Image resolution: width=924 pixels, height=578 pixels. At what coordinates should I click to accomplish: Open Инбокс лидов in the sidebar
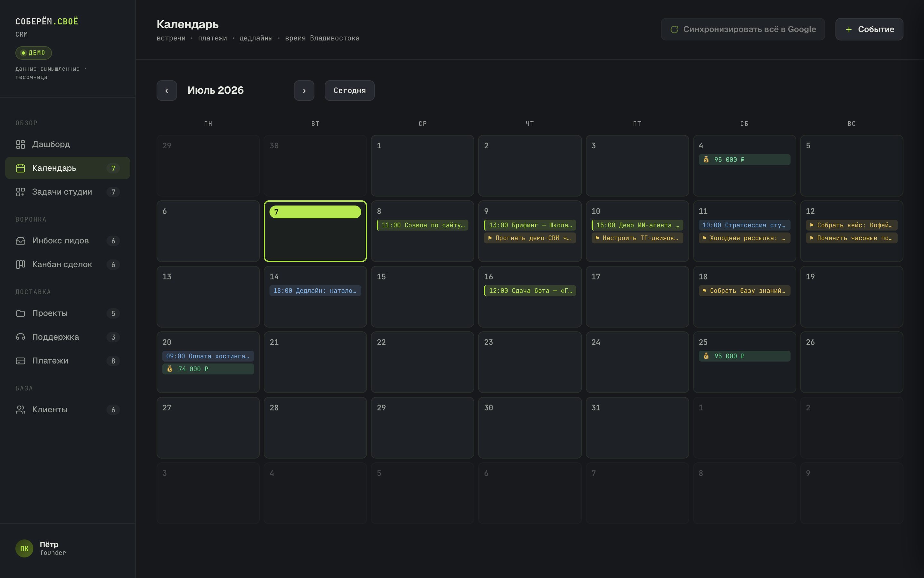tap(68, 241)
